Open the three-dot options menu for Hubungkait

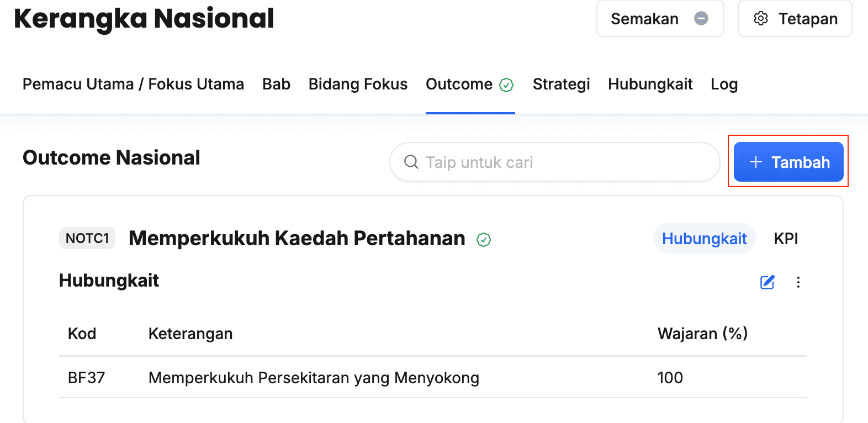point(798,282)
